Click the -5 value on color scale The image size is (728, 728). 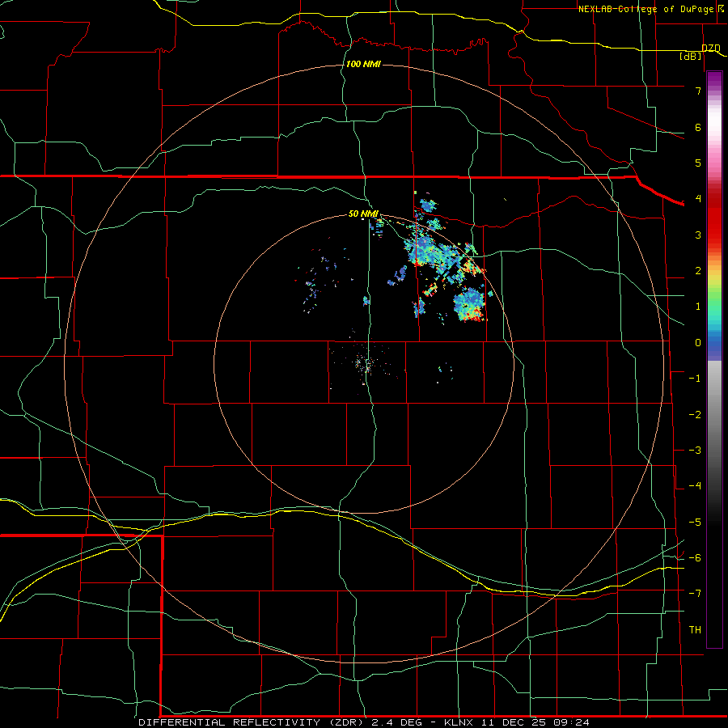[695, 523]
